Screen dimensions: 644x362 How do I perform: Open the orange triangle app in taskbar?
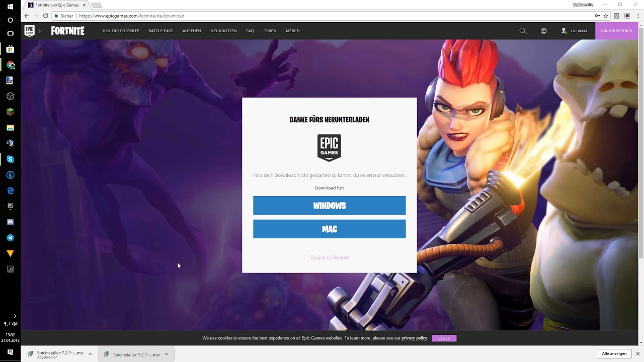coord(10,253)
